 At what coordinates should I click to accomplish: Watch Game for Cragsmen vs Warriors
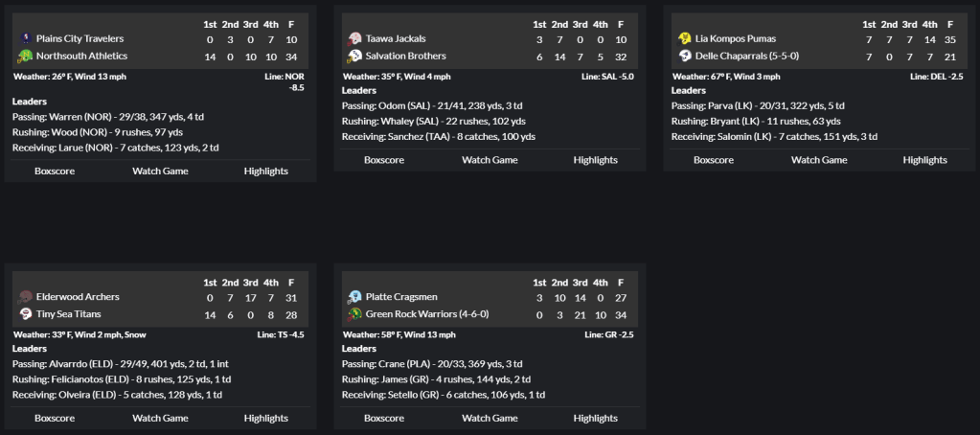coord(490,418)
